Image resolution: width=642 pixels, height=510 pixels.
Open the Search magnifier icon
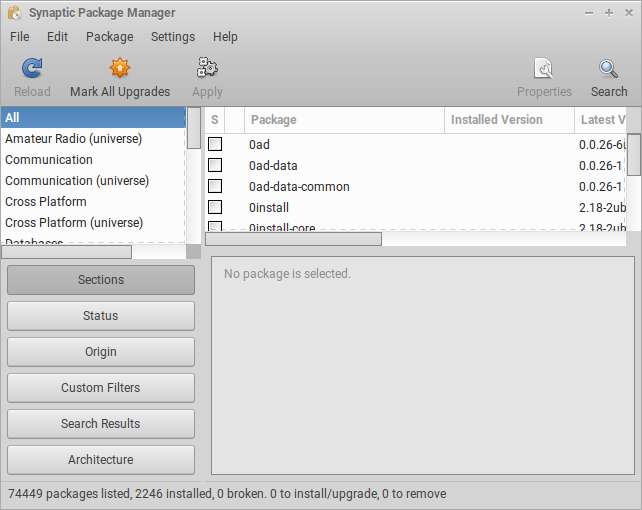click(x=608, y=69)
